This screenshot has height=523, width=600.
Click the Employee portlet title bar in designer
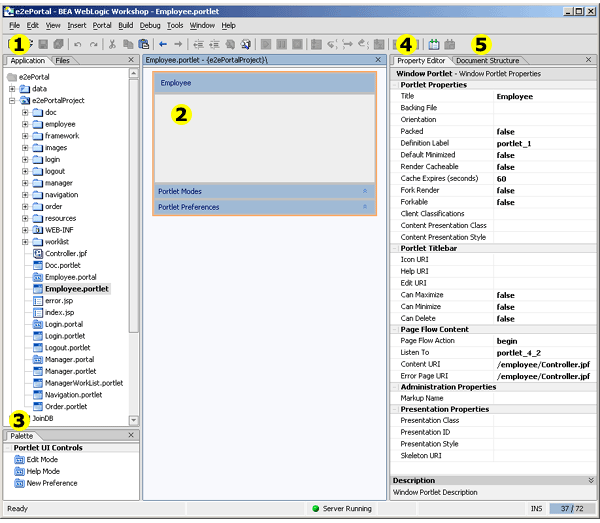point(264,83)
